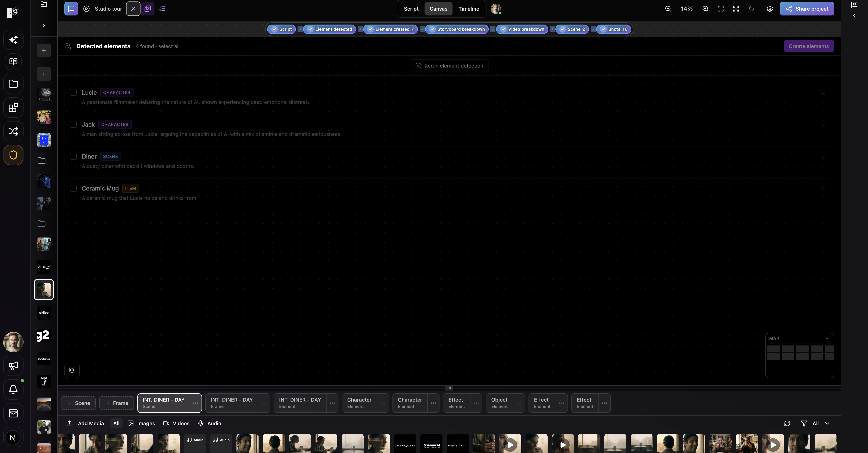Collapse right panel with chevron arrow

(854, 15)
